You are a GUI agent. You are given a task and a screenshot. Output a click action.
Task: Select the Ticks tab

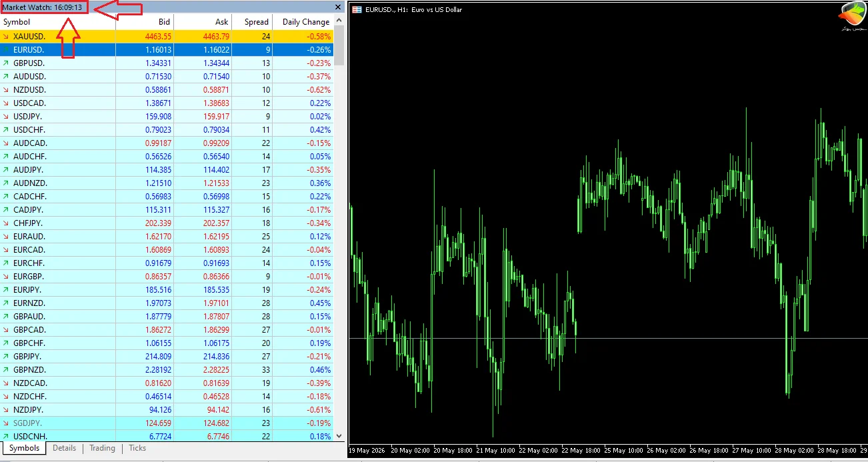coord(137,448)
